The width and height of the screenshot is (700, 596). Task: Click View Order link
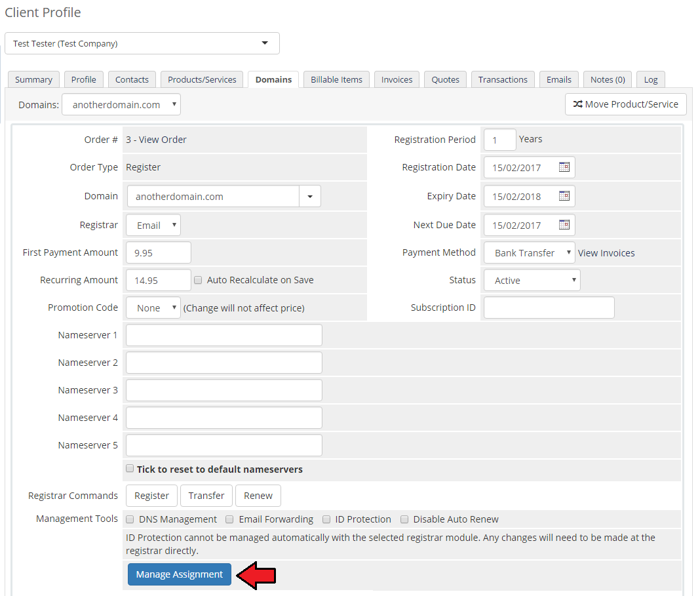click(163, 140)
